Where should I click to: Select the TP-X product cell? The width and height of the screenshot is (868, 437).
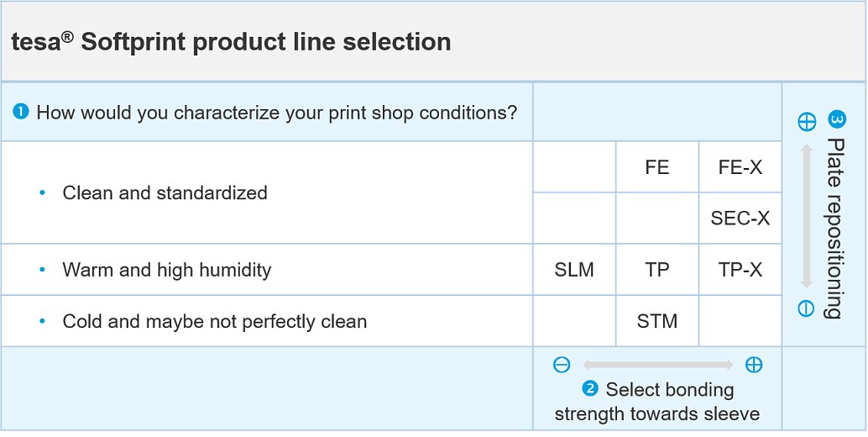point(740,270)
